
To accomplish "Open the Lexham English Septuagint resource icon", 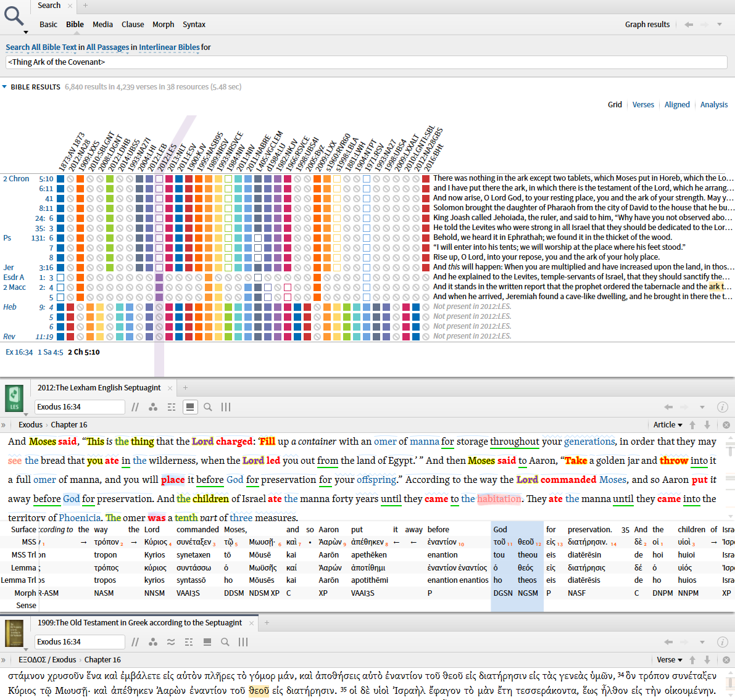I will pos(14,398).
